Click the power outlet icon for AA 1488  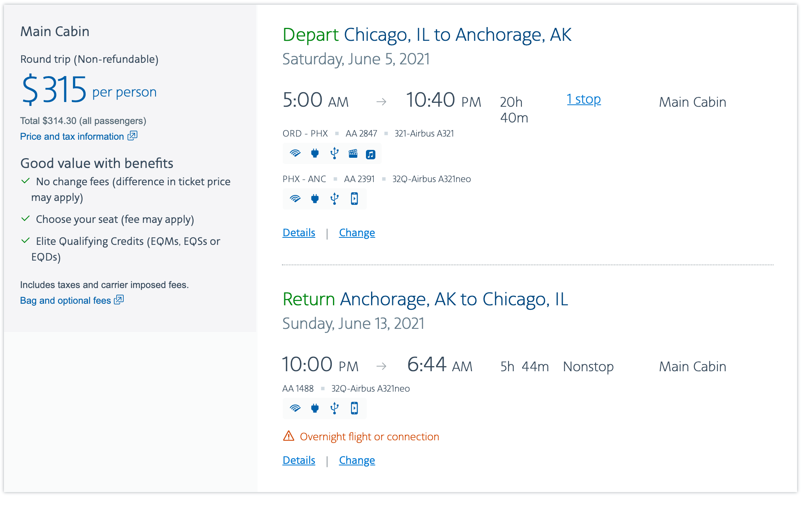tap(315, 408)
